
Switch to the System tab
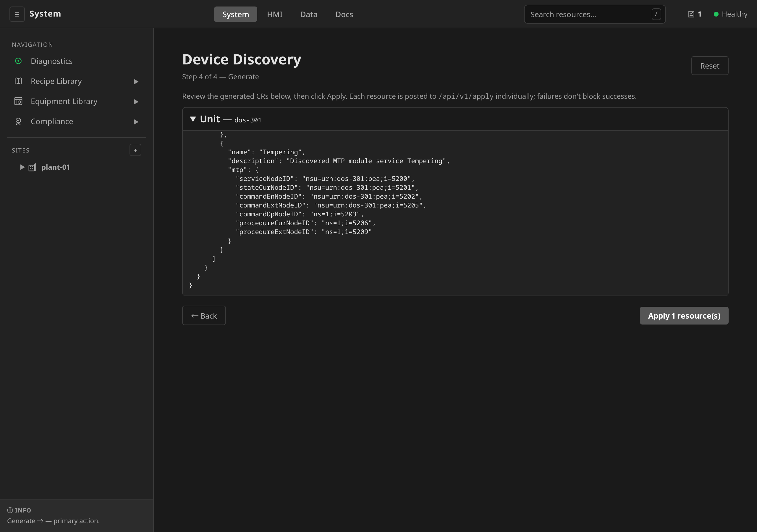(235, 14)
